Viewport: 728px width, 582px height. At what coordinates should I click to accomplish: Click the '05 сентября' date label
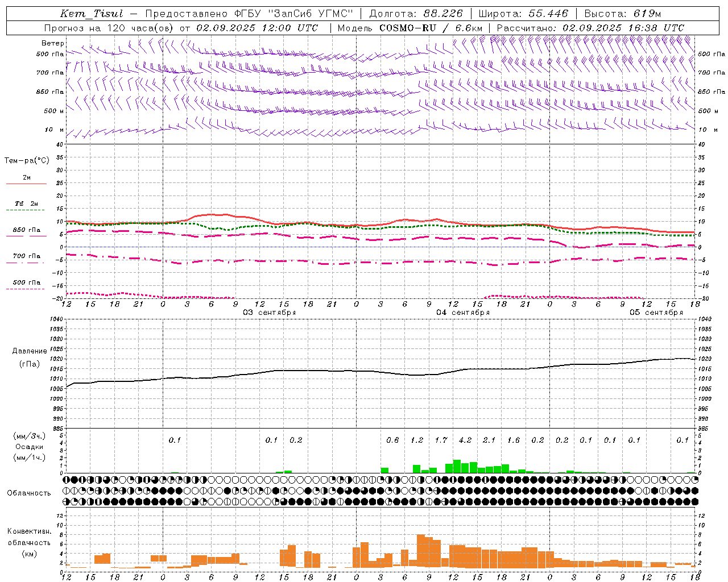click(x=656, y=313)
